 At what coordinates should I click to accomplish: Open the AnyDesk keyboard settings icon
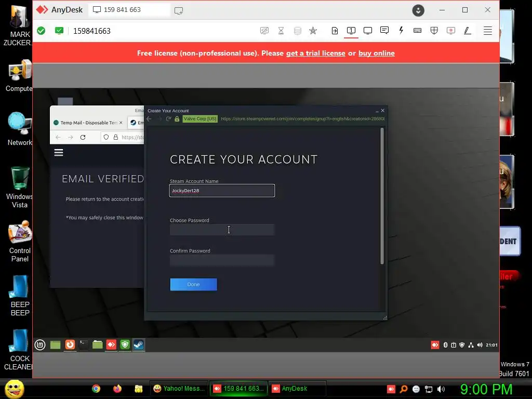tap(418, 31)
